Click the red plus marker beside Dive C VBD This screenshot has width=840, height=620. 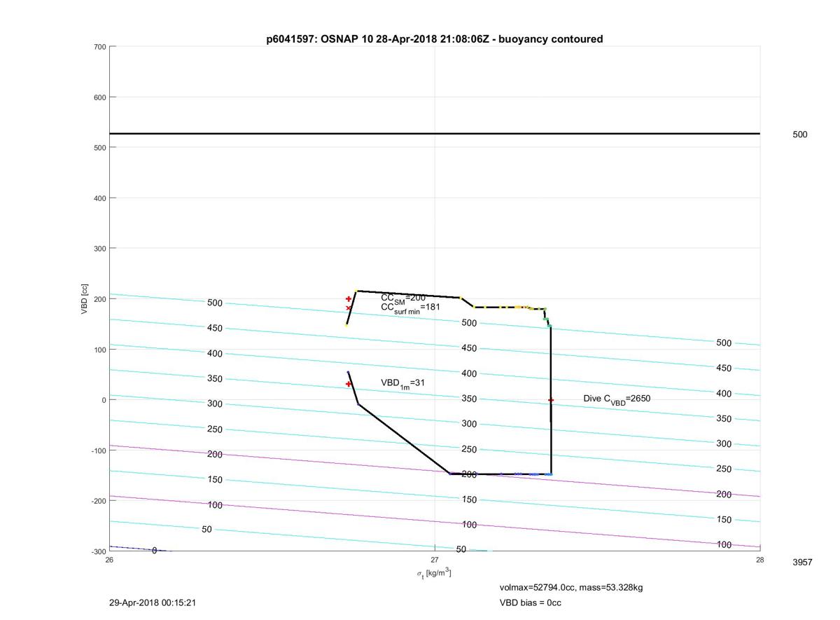551,400
